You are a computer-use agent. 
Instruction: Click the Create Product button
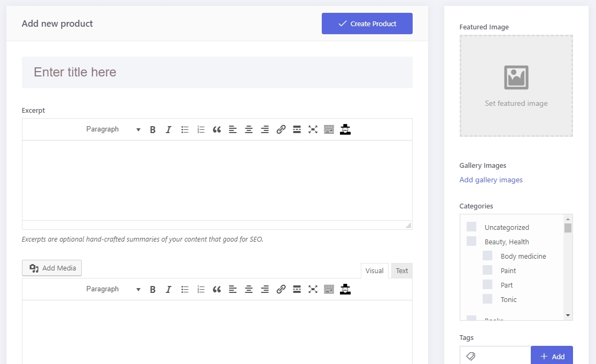point(367,24)
